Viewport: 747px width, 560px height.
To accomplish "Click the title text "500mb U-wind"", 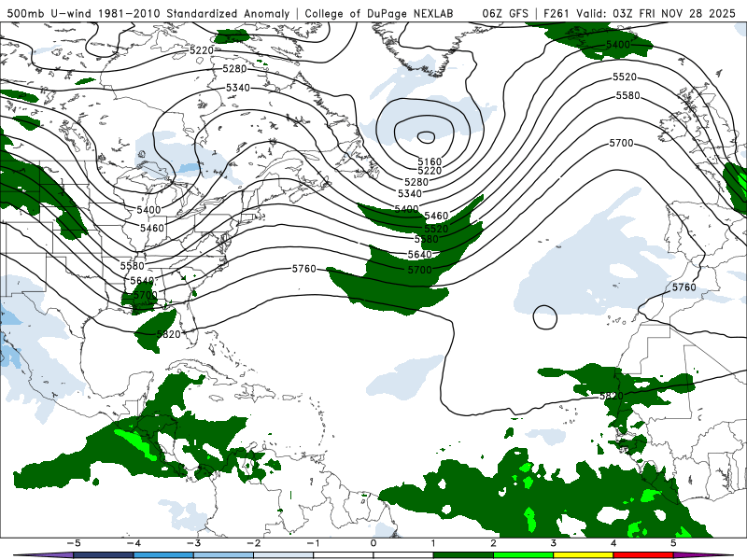I will (50, 13).
